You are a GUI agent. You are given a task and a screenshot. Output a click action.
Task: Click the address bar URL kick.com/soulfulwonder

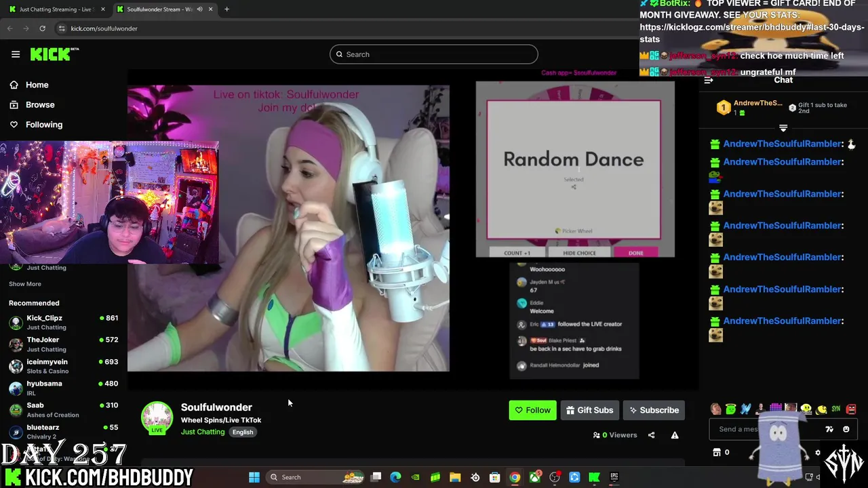coord(104,28)
